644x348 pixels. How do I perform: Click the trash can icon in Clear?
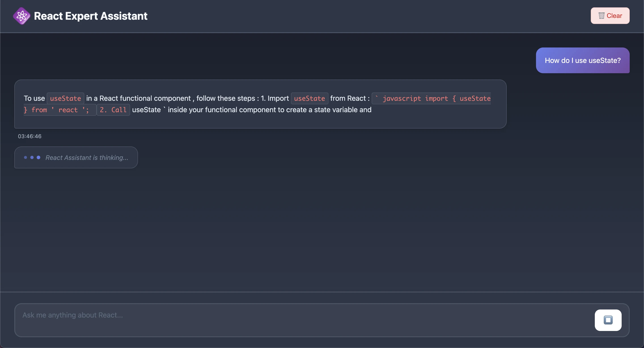(x=601, y=16)
